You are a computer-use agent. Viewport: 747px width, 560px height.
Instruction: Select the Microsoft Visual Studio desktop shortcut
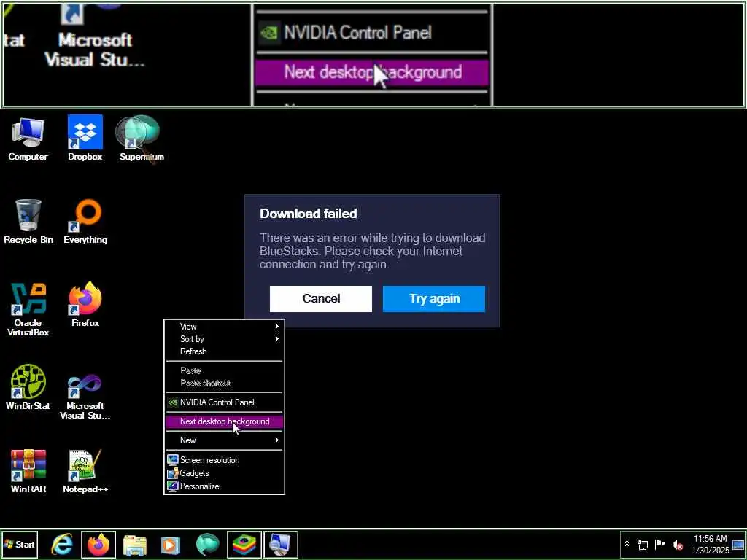click(x=85, y=397)
